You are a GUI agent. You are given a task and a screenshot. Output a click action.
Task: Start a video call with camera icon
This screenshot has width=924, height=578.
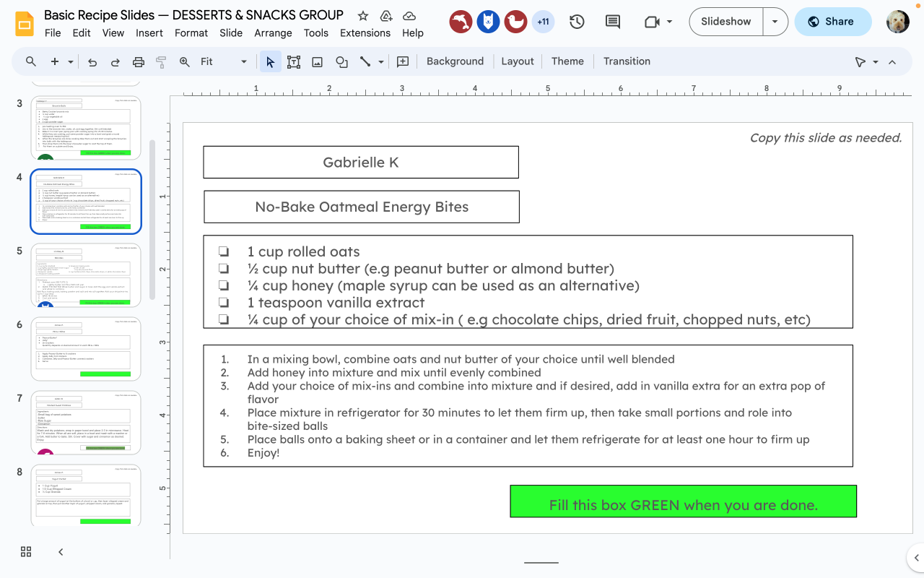coord(652,22)
